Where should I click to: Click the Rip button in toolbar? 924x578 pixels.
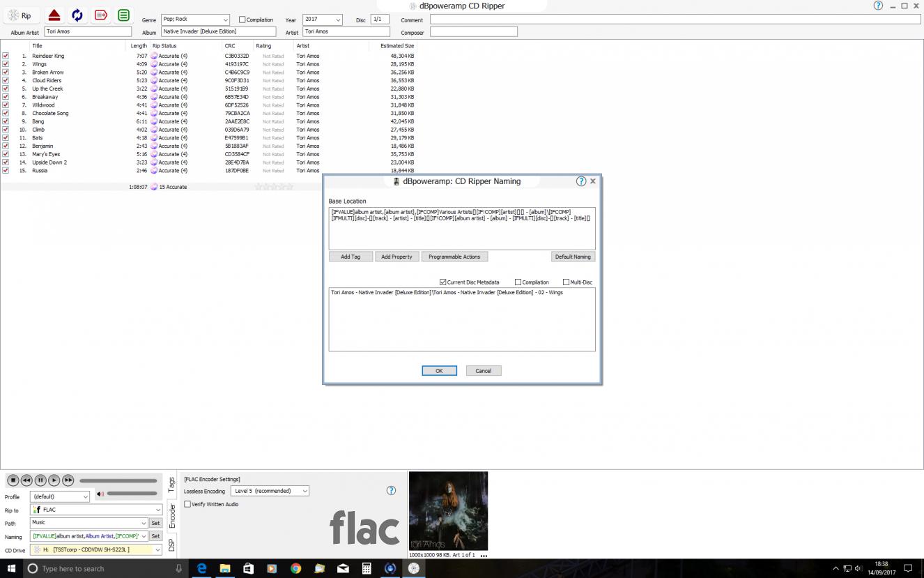(x=20, y=15)
